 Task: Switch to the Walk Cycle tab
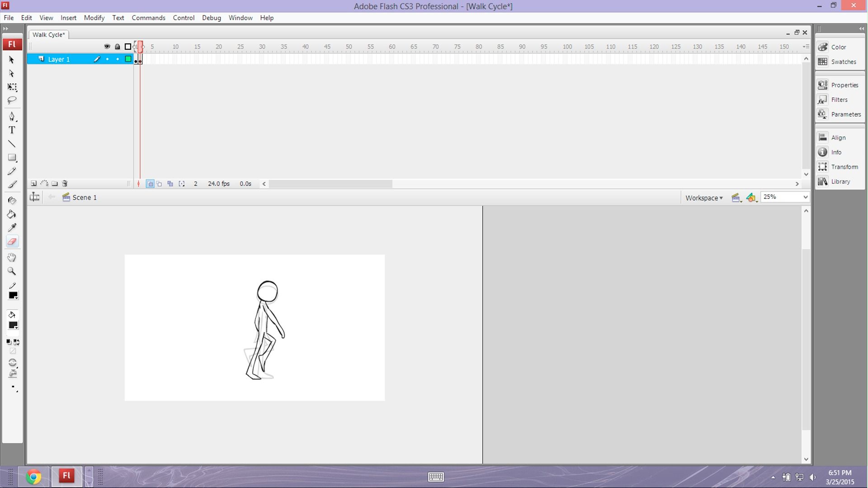[48, 34]
